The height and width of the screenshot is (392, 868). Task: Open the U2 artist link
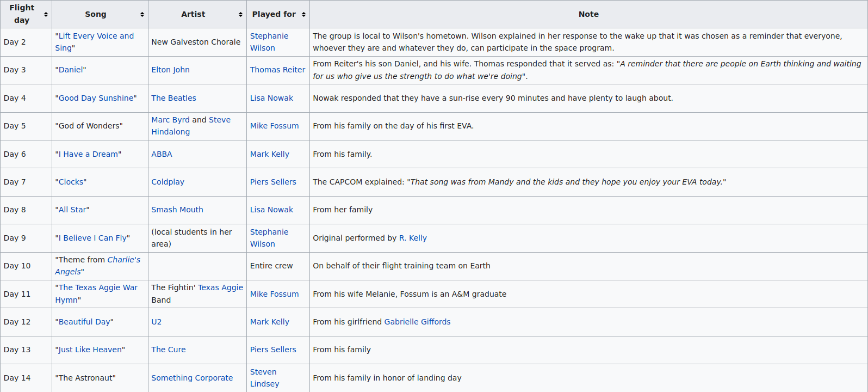(x=156, y=322)
